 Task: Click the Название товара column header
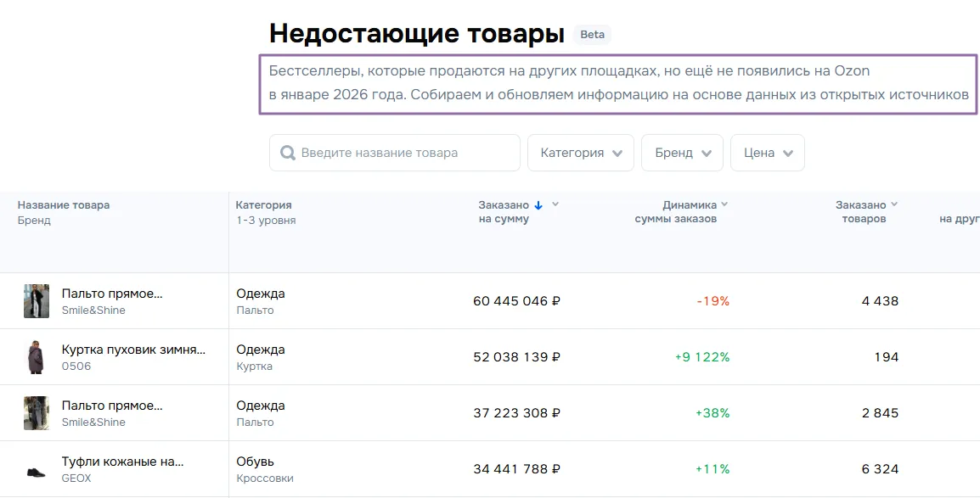pyautogui.click(x=64, y=205)
